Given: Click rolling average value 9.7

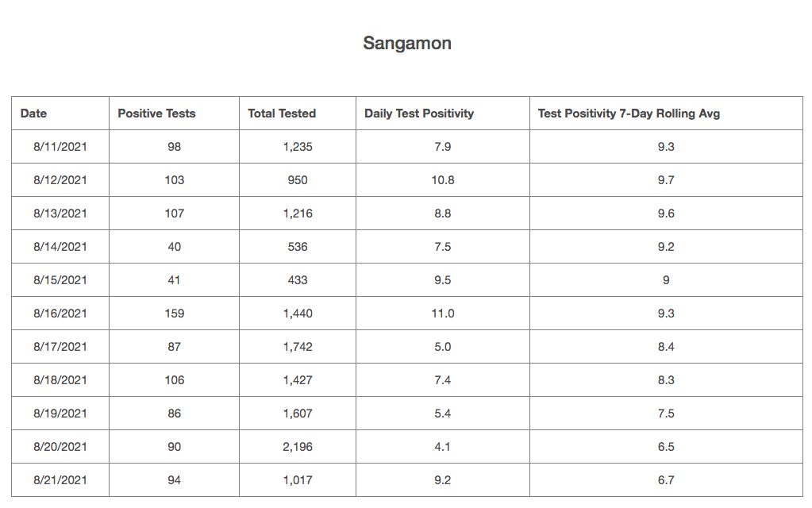Looking at the screenshot, I should point(666,180).
